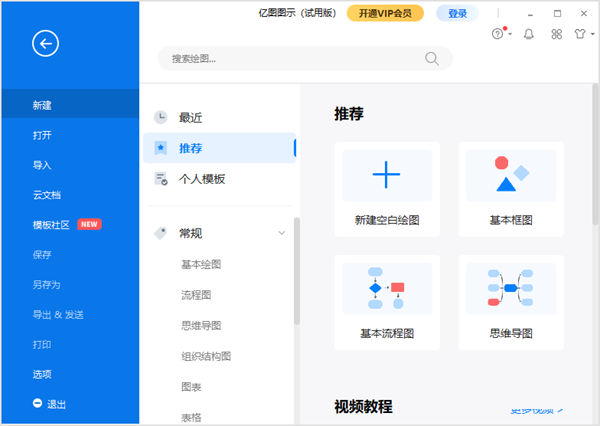The height and width of the screenshot is (426, 600).
Task: Go back using the circular arrow button
Action: tap(45, 43)
